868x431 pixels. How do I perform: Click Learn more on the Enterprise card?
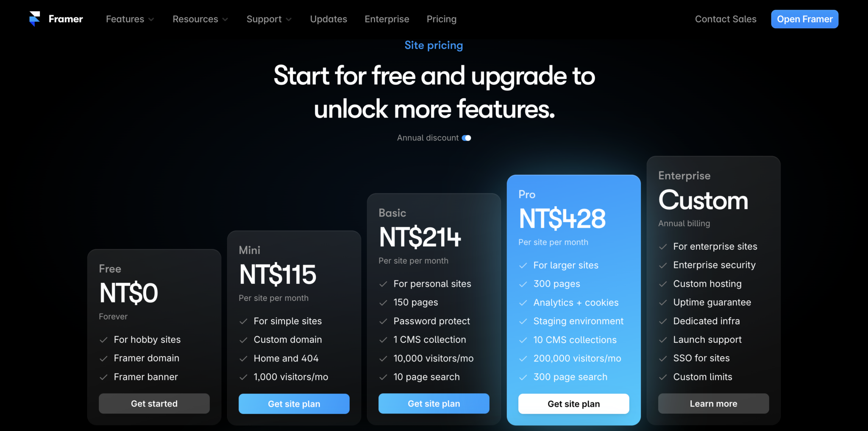(x=714, y=403)
